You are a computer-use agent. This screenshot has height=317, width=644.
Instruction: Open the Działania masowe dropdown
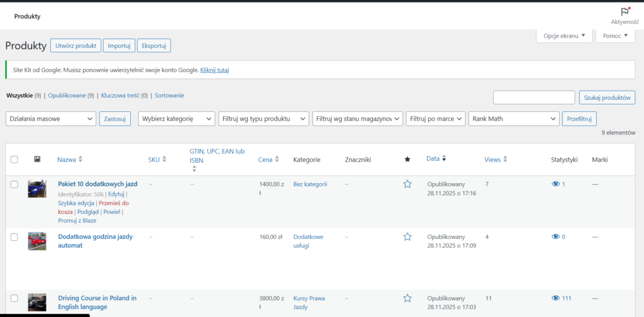pyautogui.click(x=51, y=118)
